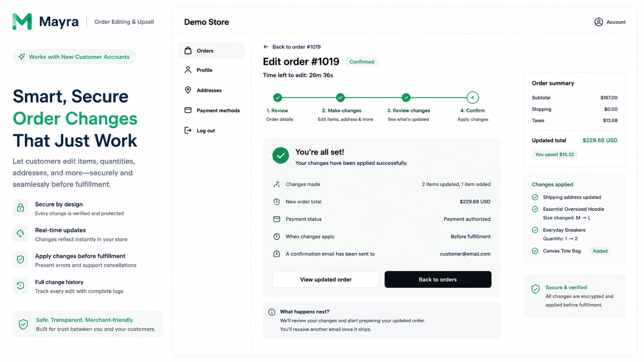The image size is (644, 362).
Task: Click the You saved $16.32 badge
Action: click(554, 155)
